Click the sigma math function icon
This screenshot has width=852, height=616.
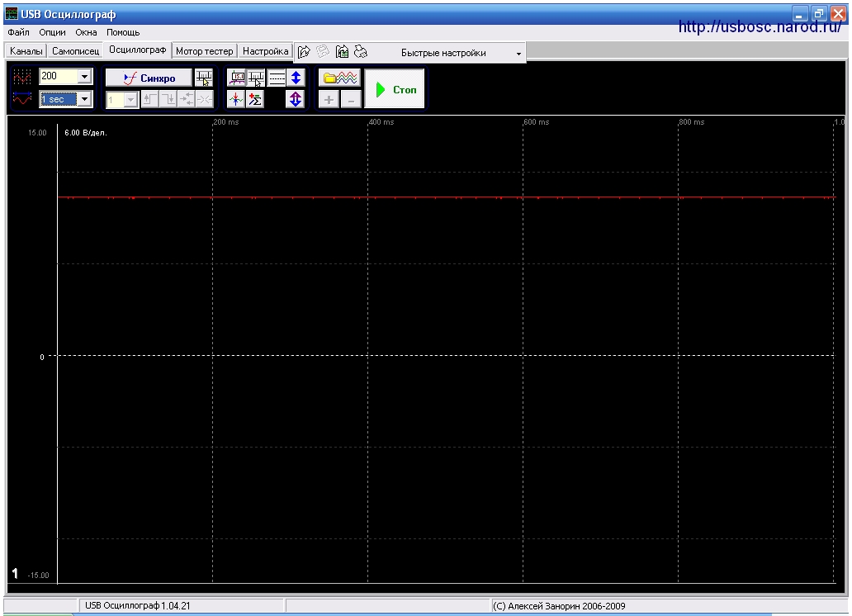[x=254, y=99]
